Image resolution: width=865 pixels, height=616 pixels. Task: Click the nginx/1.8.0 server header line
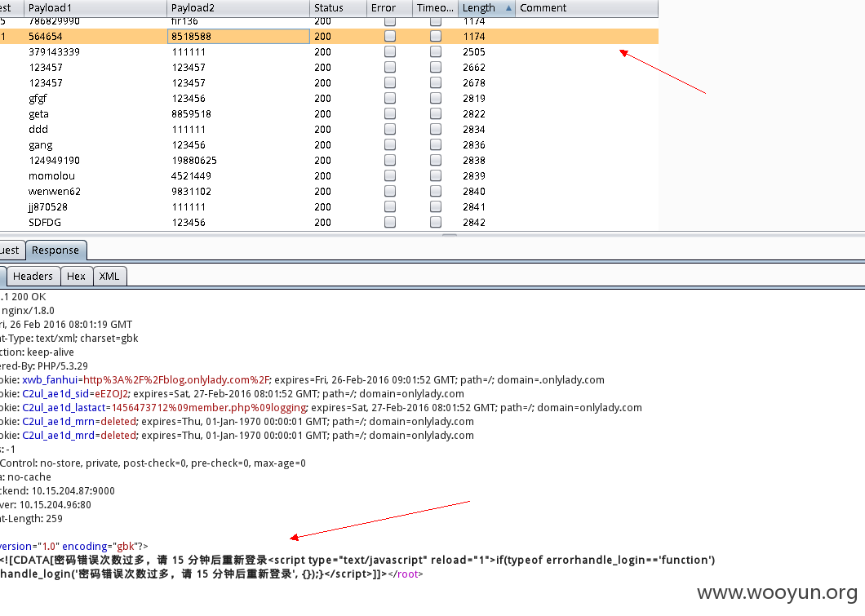point(28,311)
